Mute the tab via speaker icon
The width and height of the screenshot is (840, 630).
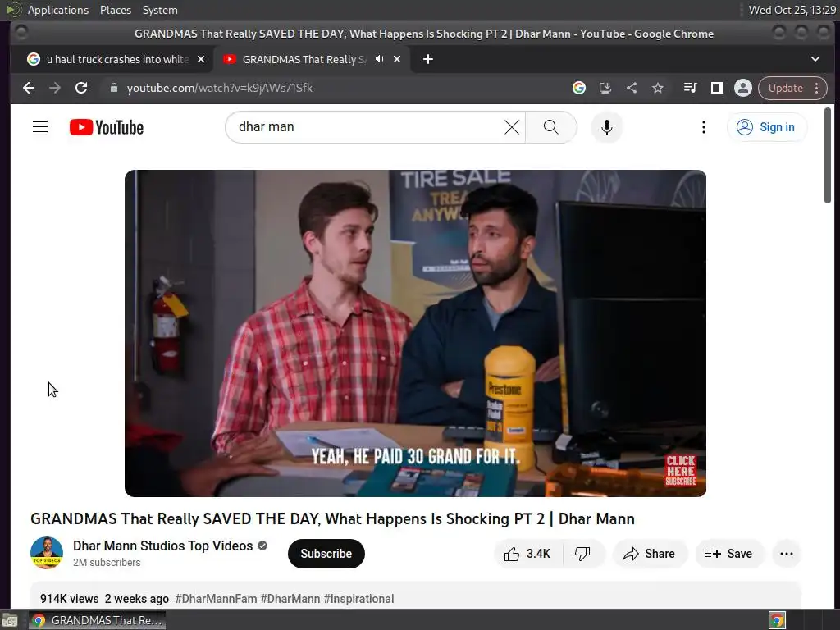379,59
